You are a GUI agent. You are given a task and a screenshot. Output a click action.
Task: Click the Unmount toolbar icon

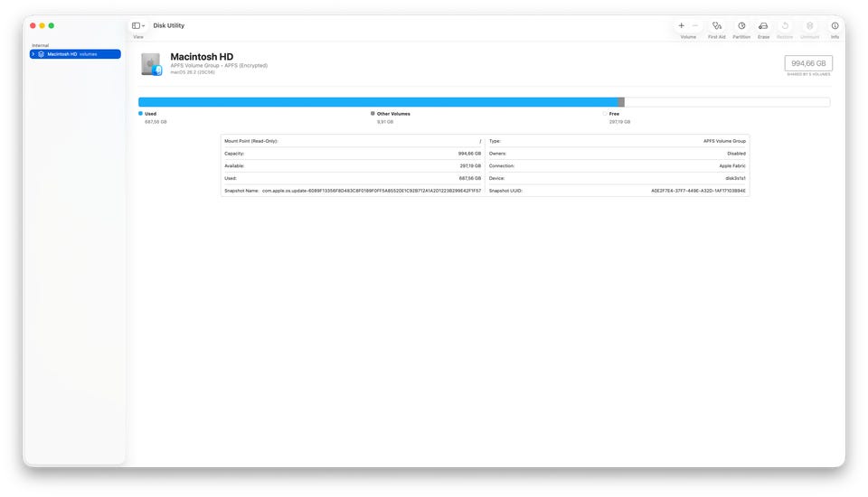pos(809,25)
